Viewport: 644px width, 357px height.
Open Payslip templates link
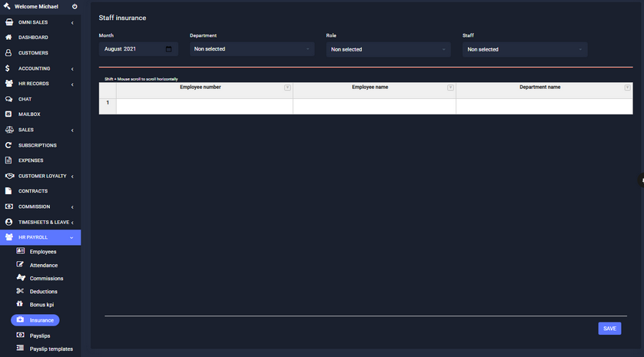tap(51, 349)
